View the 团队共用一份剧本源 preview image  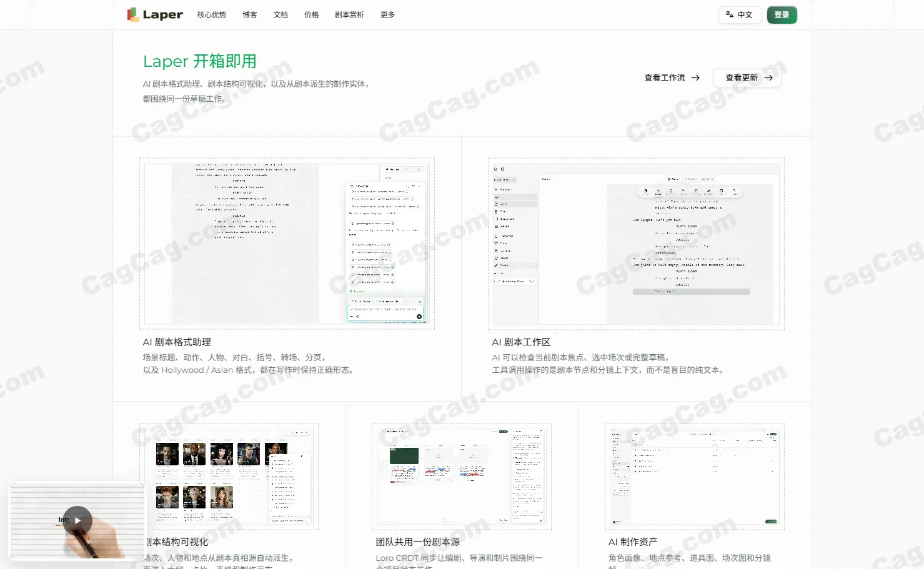pos(462,477)
